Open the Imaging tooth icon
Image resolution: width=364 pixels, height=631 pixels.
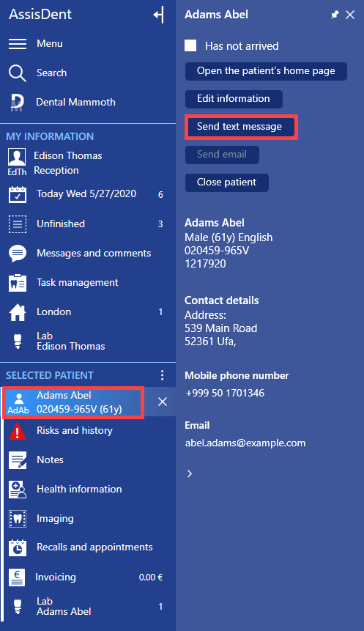coord(18,519)
